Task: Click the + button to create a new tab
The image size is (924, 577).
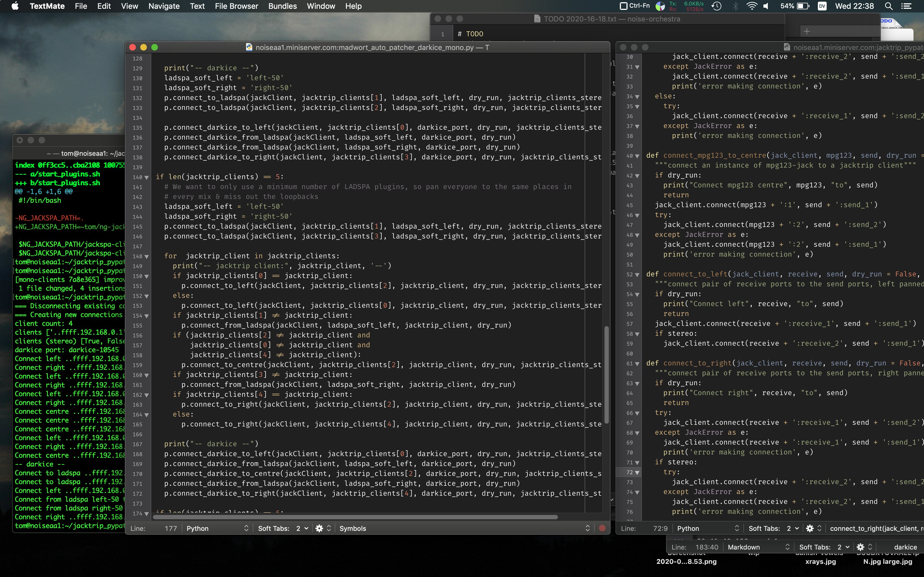Action: (807, 31)
